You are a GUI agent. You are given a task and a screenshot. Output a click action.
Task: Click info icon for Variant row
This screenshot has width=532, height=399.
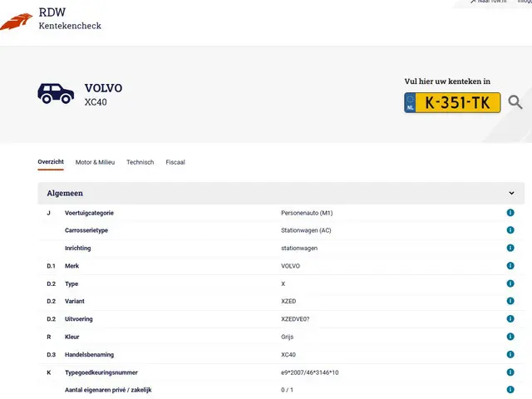[510, 301]
